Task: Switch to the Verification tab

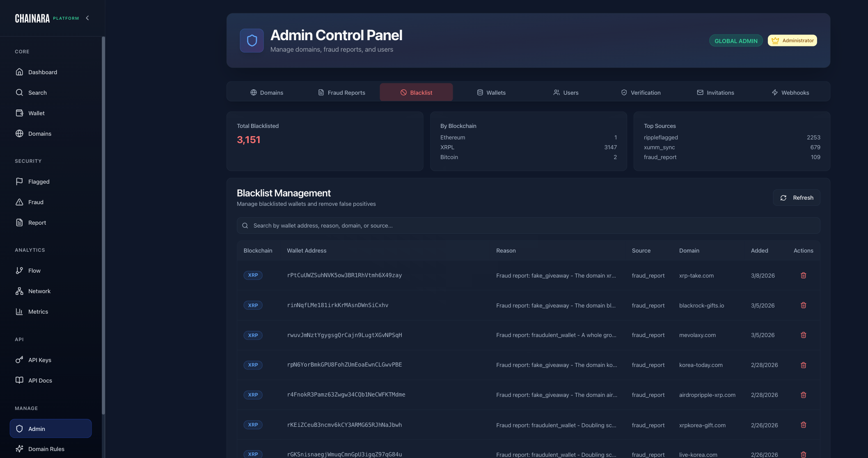Action: coord(641,93)
